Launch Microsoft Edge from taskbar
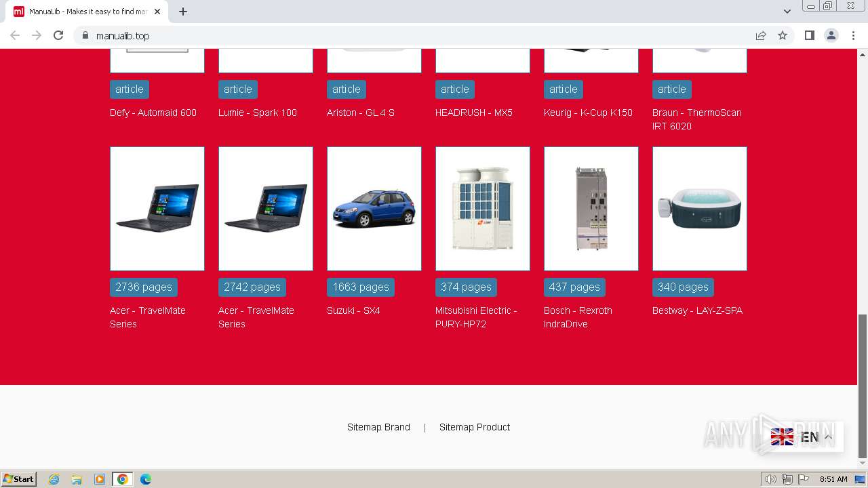868x488 pixels. [145, 479]
